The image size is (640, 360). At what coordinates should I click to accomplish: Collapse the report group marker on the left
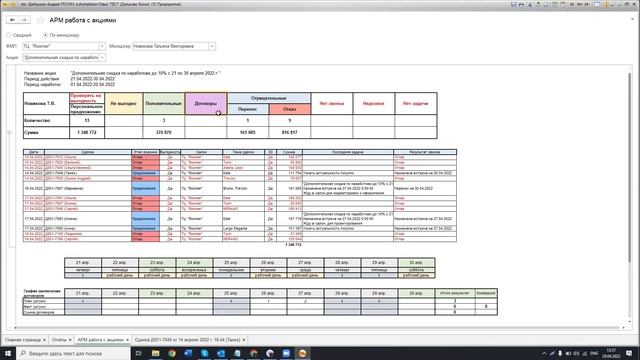pyautogui.click(x=9, y=133)
